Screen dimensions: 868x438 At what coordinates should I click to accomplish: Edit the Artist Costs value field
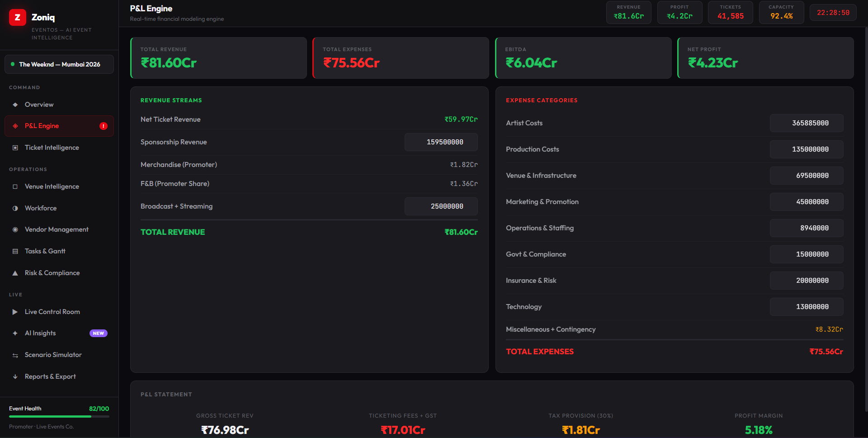point(806,123)
